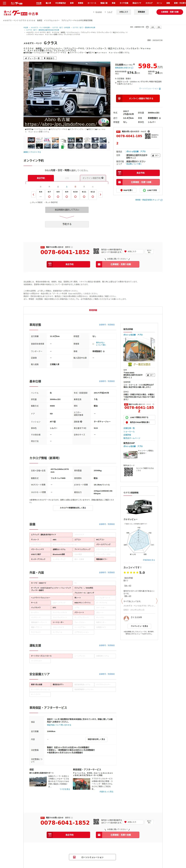This screenshot has height=868, width=186.
Task: Click LINEで情報を共有する button
Action: point(139,417)
